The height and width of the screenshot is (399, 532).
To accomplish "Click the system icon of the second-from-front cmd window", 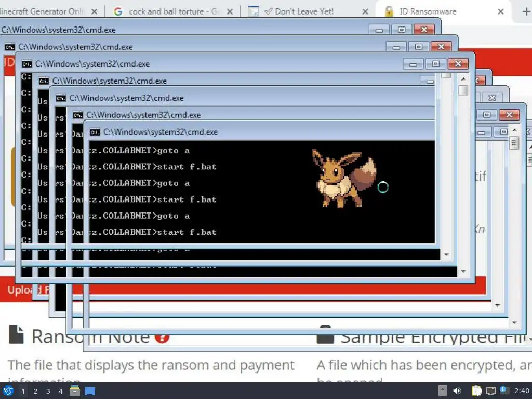I will pos(78,115).
